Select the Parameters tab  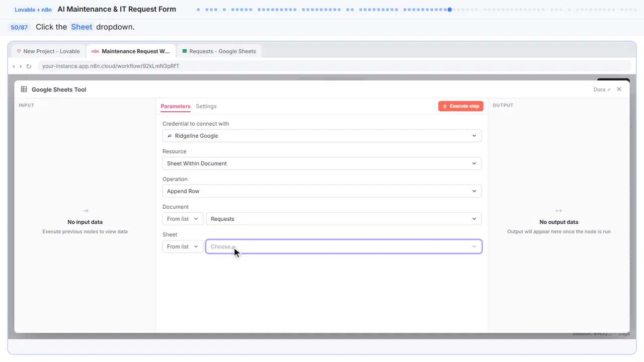click(x=176, y=106)
